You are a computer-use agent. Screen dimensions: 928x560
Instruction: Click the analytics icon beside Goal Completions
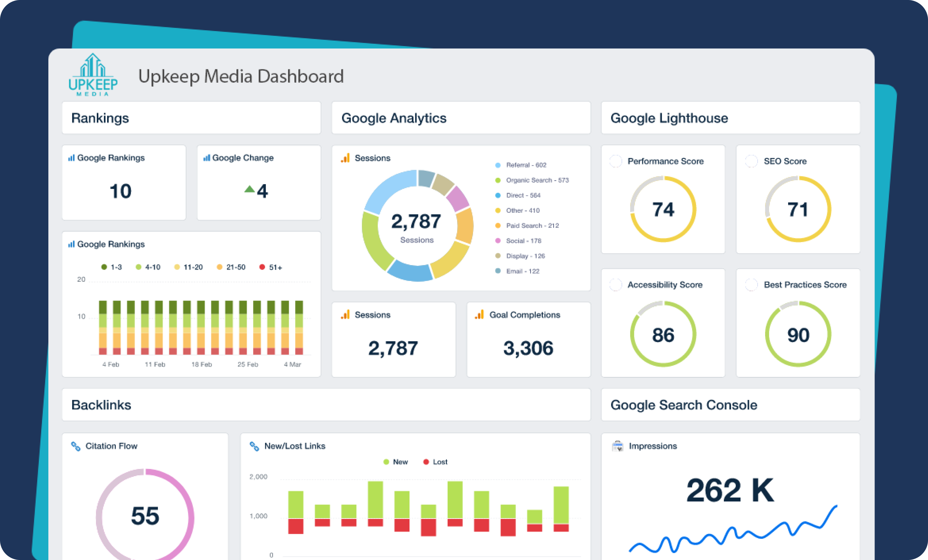(x=479, y=314)
